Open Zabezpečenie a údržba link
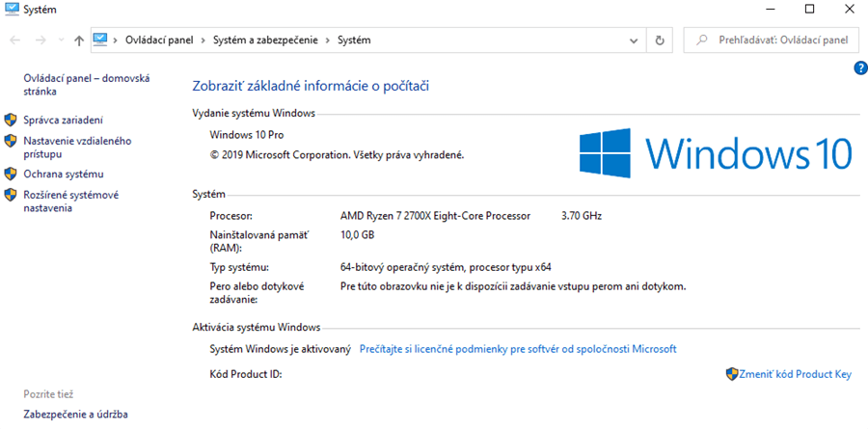868x430 pixels. coord(75,415)
